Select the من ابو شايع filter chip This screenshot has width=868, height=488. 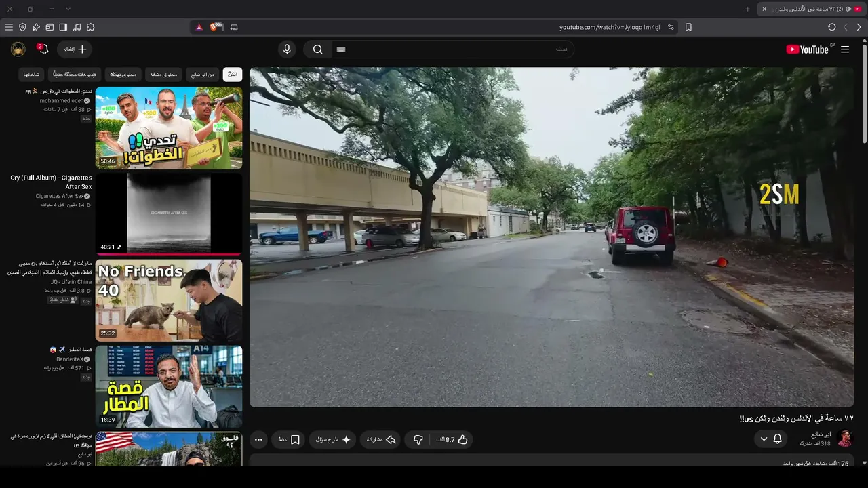click(x=202, y=74)
